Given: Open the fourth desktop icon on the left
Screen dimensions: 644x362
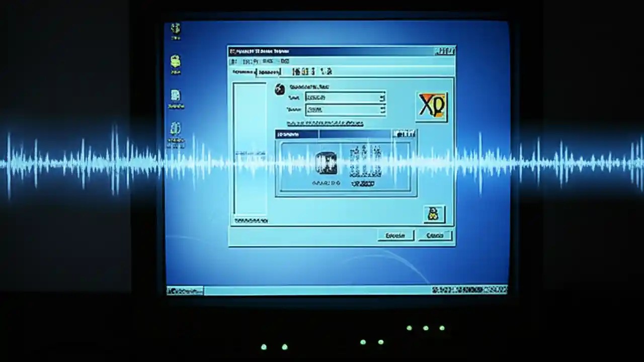Looking at the screenshot, I should point(175,129).
